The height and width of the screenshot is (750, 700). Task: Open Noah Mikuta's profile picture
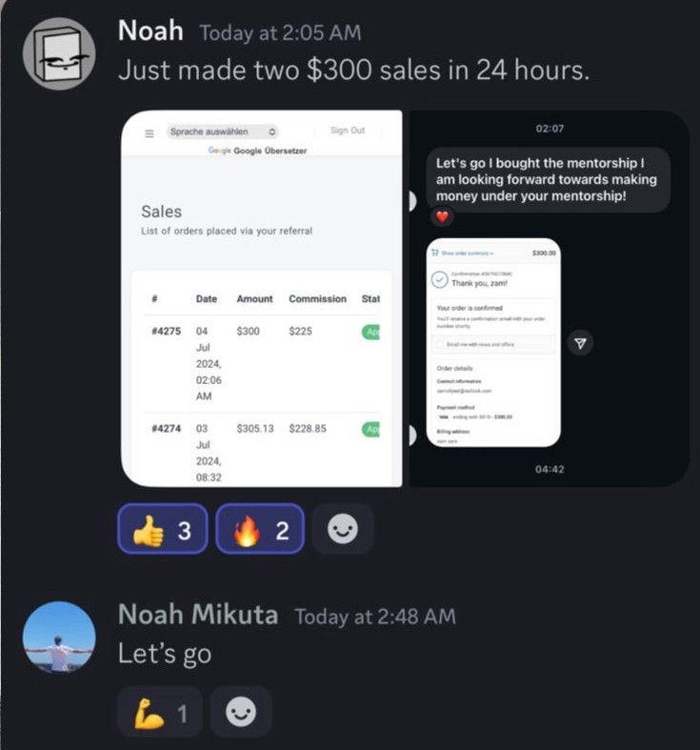pos(59,638)
